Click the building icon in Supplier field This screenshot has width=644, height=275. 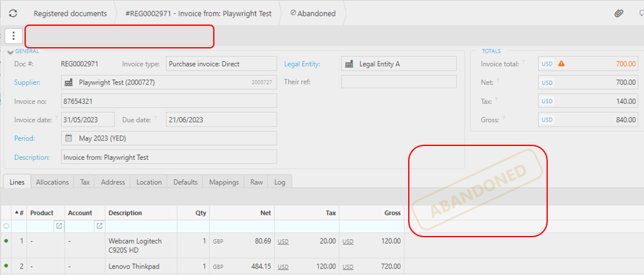tap(69, 82)
